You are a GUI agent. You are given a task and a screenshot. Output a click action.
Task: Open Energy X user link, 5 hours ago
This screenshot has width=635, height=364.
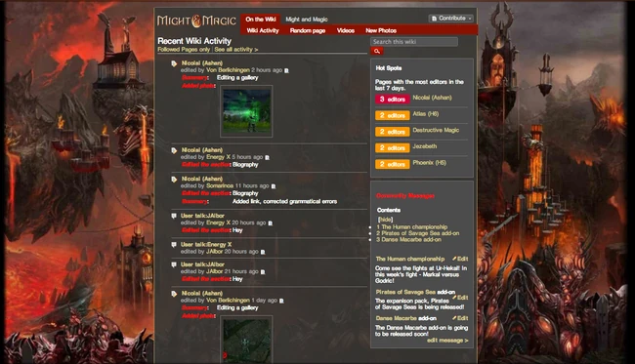[x=218, y=157]
